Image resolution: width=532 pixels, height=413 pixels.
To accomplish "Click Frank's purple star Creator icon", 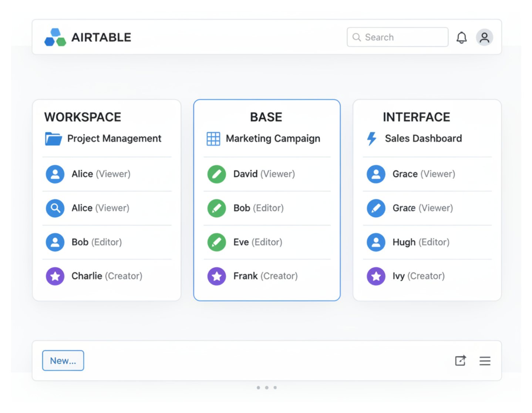I will pos(217,276).
